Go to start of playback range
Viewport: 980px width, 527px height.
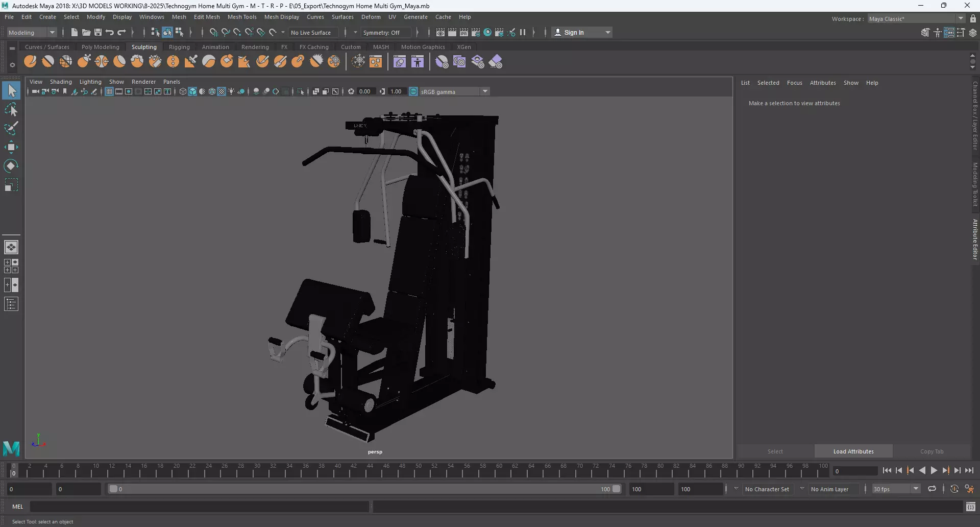tap(887, 471)
